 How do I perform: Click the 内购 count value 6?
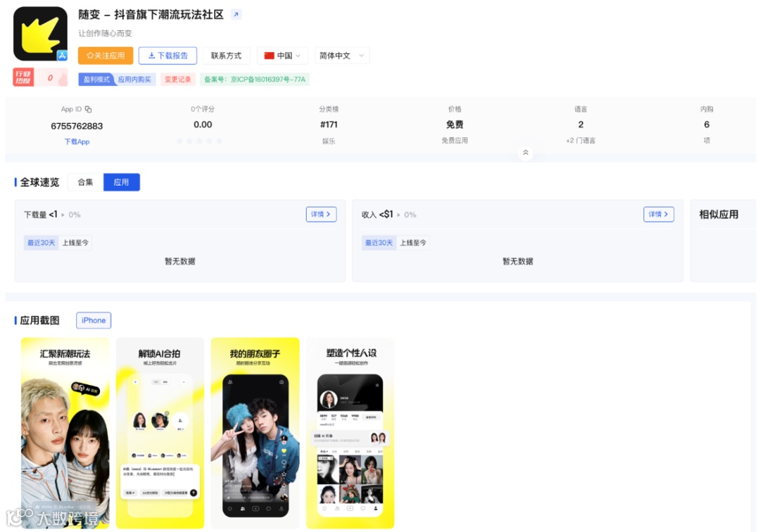[707, 125]
